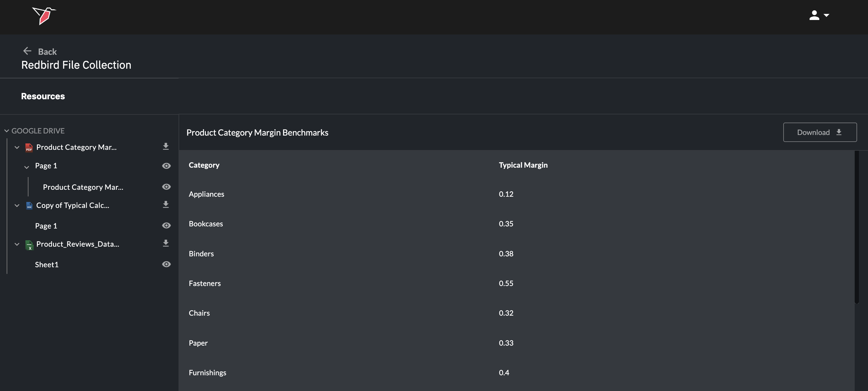Click the Back arrow icon
The image size is (868, 391).
27,51
